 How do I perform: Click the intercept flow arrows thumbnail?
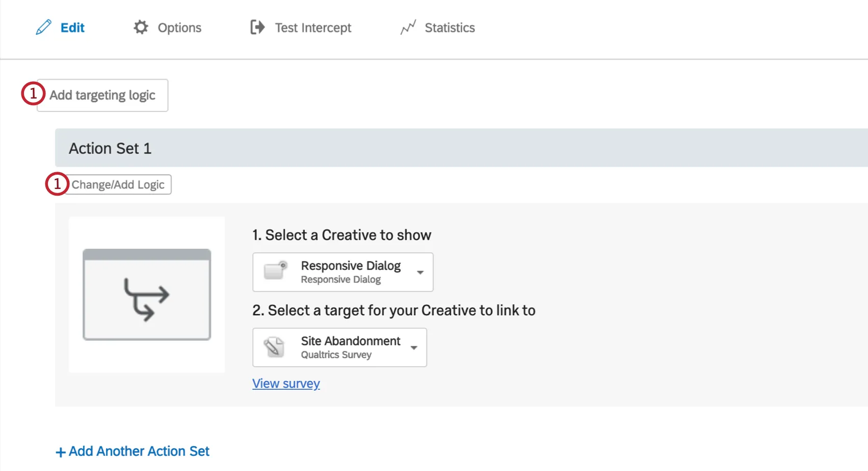[x=147, y=295]
